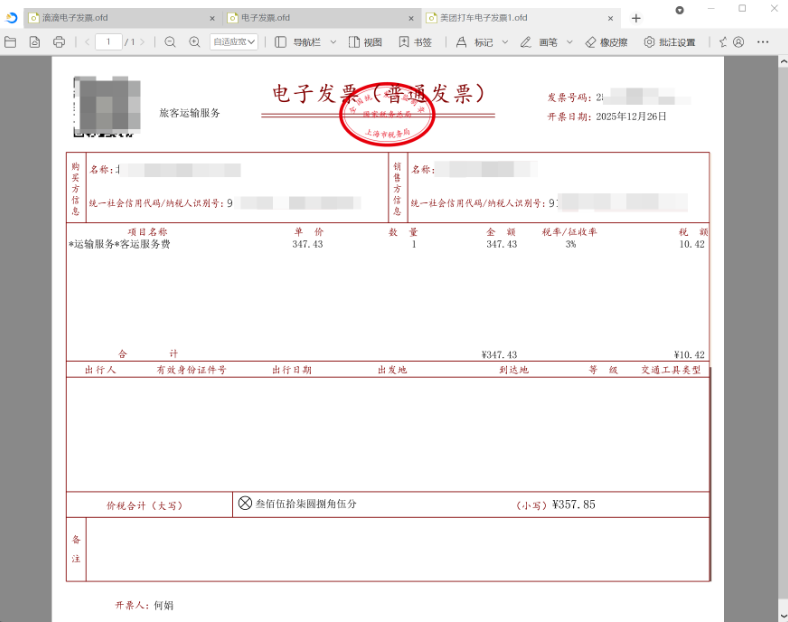Add a new tab with plus button

[636, 18]
